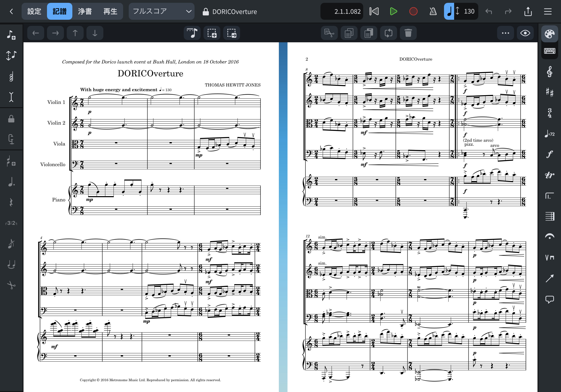Open the hamburger main menu
Screen dimensions: 561x392
pyautogui.click(x=548, y=12)
